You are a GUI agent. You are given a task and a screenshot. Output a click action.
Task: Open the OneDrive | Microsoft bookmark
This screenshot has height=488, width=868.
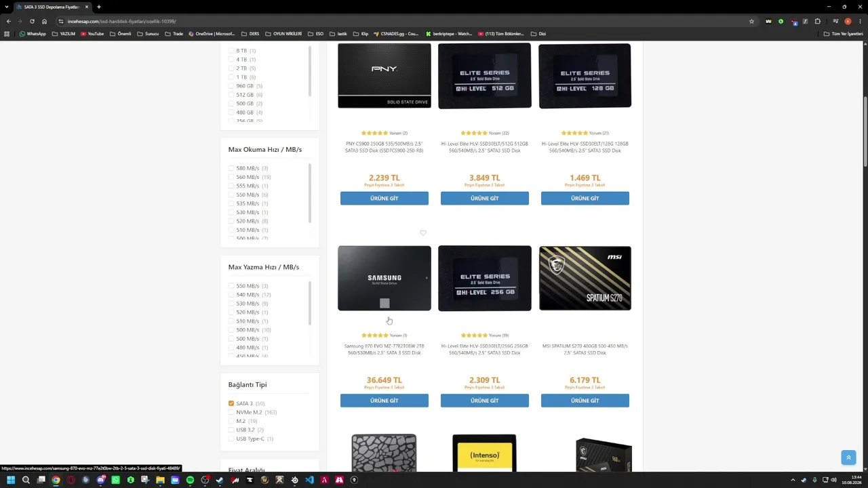pos(212,34)
